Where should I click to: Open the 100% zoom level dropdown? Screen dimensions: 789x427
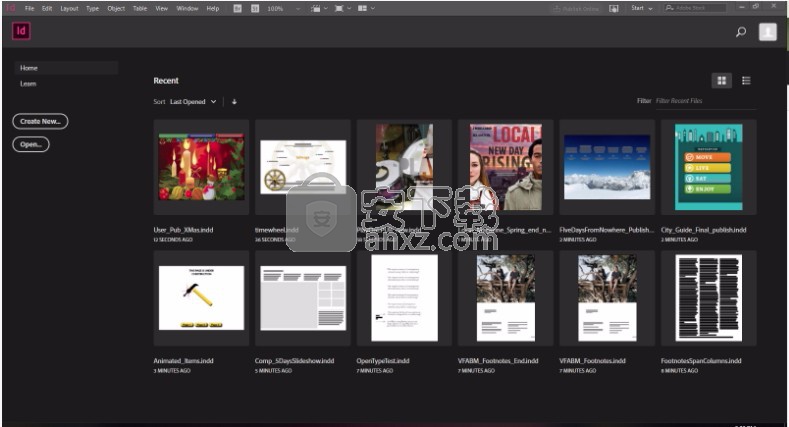[x=284, y=9]
